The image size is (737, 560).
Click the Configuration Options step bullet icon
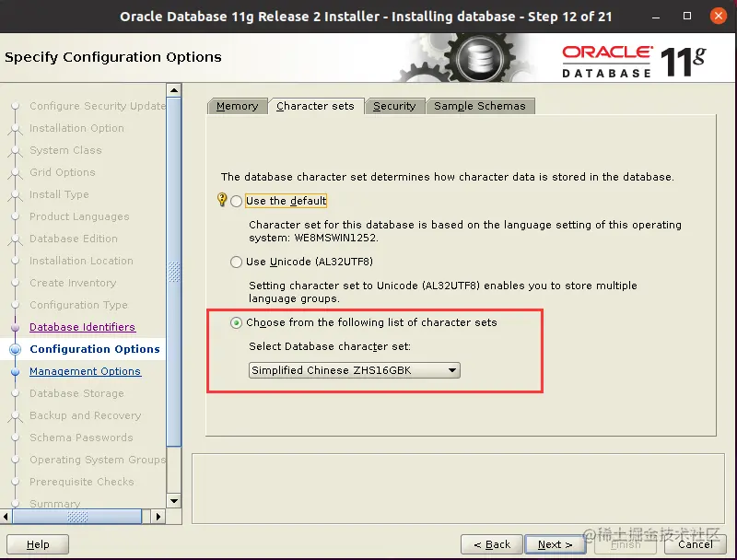point(15,349)
